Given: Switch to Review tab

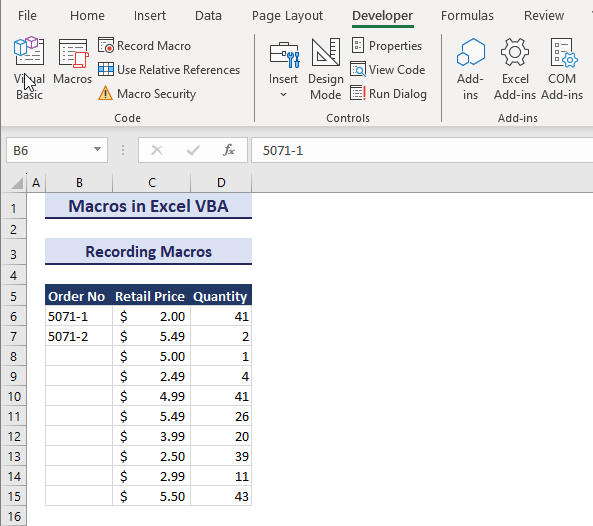Looking at the screenshot, I should pos(544,16).
